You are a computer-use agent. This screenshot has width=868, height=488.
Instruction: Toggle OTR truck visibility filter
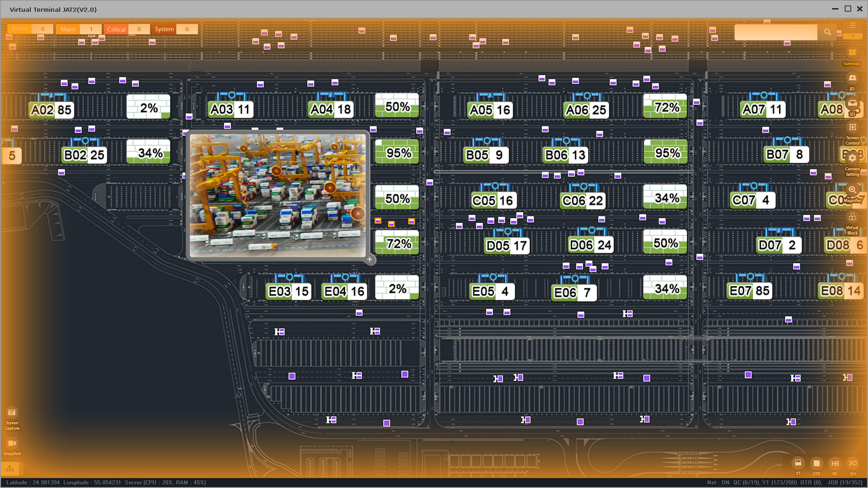816,463
